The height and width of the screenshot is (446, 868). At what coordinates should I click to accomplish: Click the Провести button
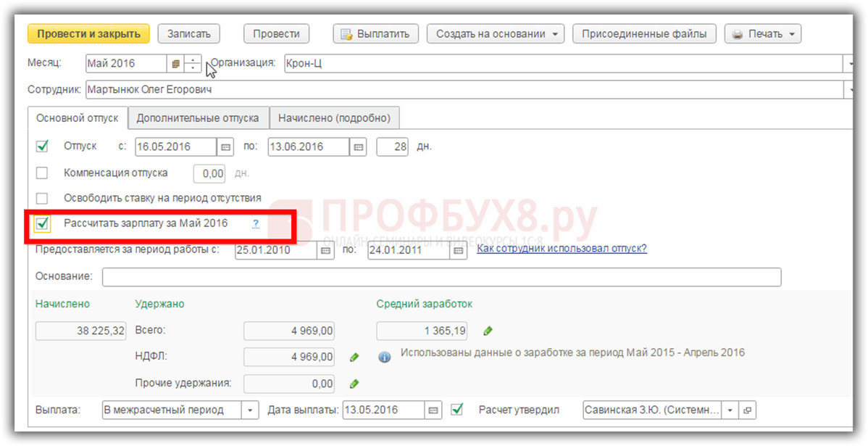[x=276, y=34]
